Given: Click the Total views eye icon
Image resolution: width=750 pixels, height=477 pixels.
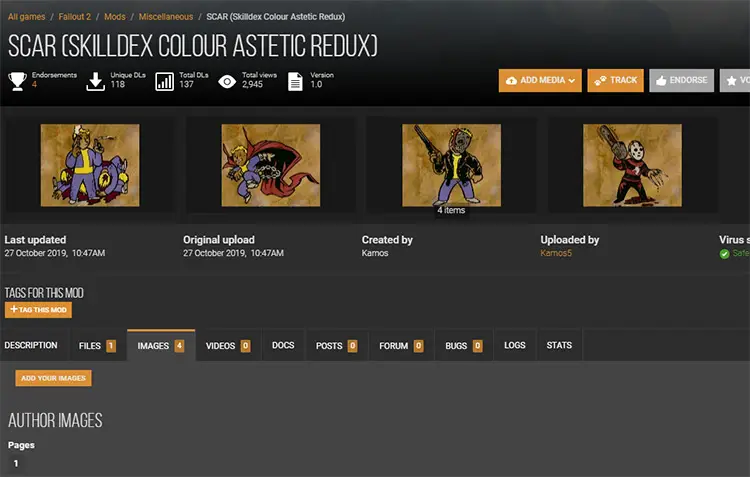Looking at the screenshot, I should pos(227,81).
